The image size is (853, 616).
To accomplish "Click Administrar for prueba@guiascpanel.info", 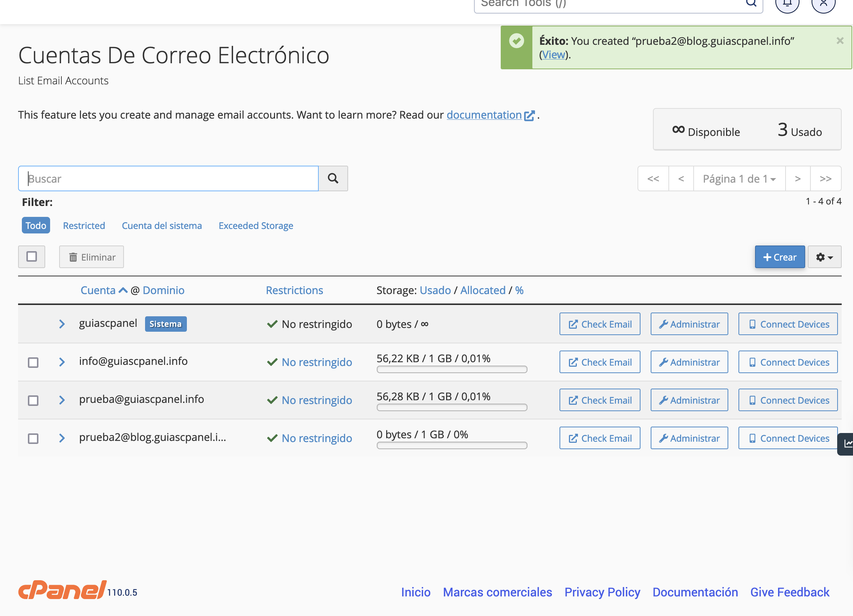I will coord(689,400).
